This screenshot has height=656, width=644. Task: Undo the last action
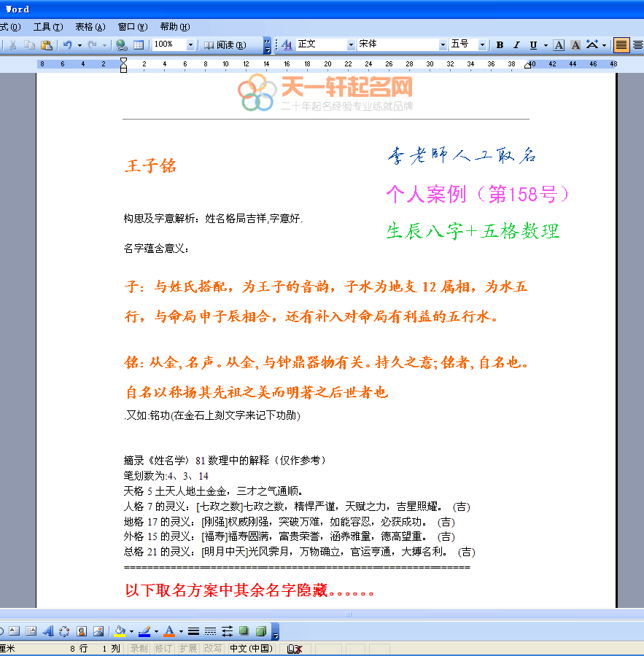[67, 44]
